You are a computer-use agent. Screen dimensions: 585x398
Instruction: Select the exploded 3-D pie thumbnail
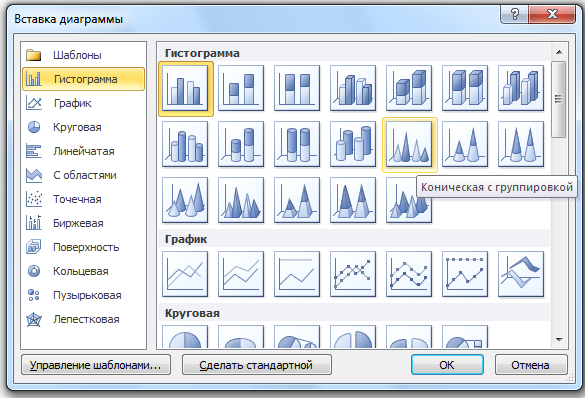[x=409, y=337]
